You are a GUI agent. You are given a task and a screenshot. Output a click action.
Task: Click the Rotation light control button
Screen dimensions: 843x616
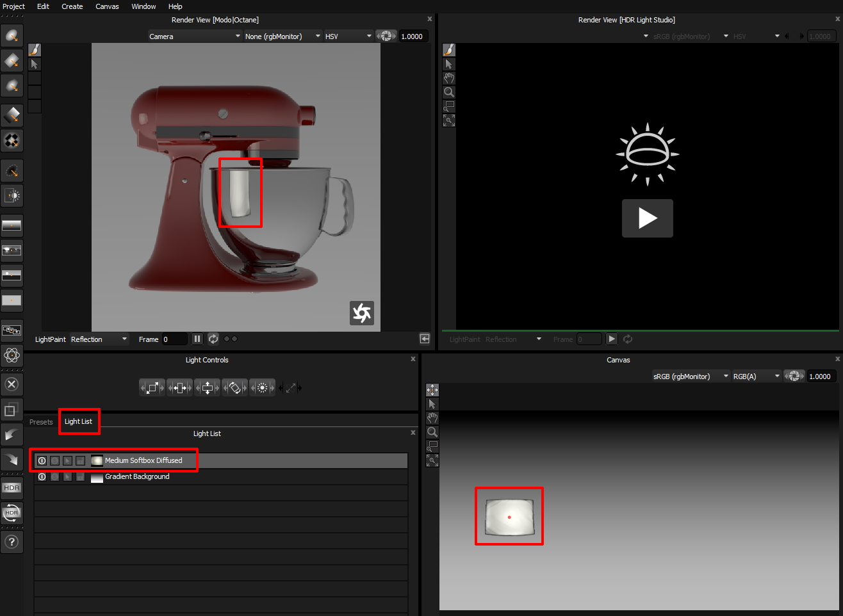coord(234,387)
